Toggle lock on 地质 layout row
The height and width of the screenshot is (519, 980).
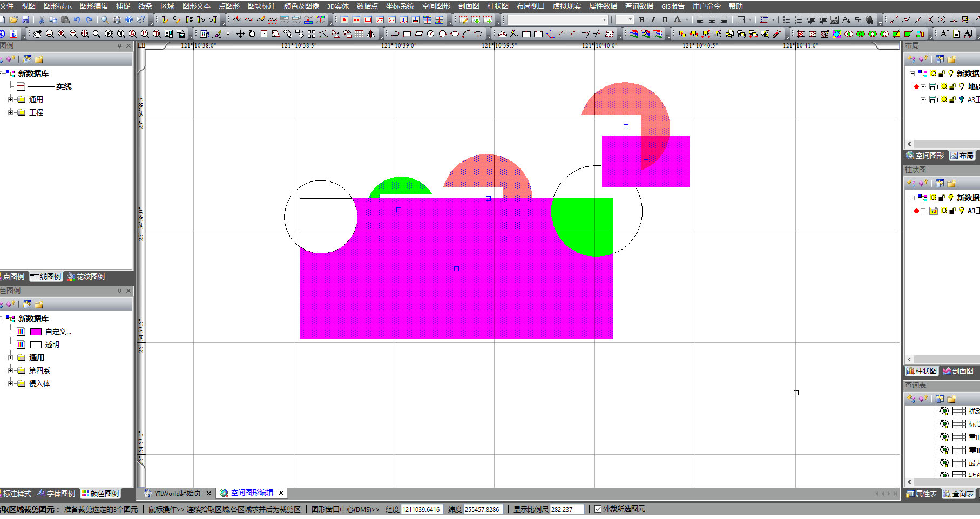(952, 86)
